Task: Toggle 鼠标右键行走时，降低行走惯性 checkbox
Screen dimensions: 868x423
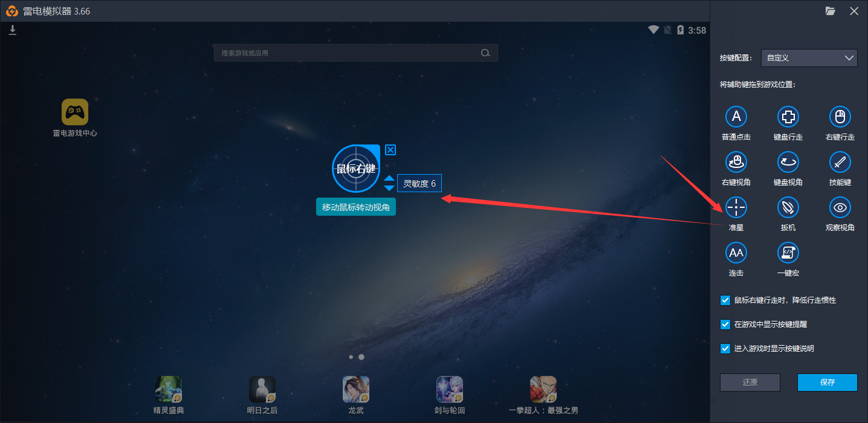Action: (x=725, y=300)
